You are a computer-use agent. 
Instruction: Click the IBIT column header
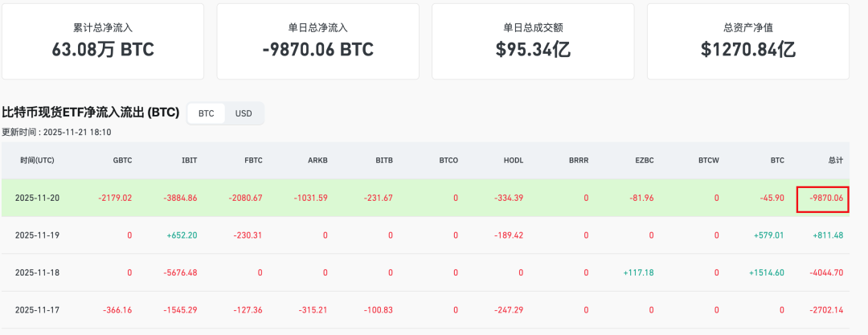(x=189, y=161)
